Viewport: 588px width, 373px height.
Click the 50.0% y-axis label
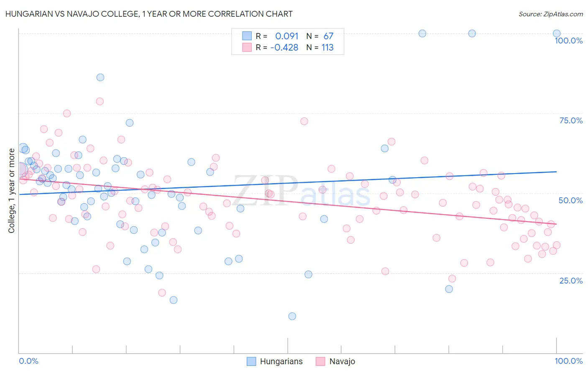click(571, 200)
